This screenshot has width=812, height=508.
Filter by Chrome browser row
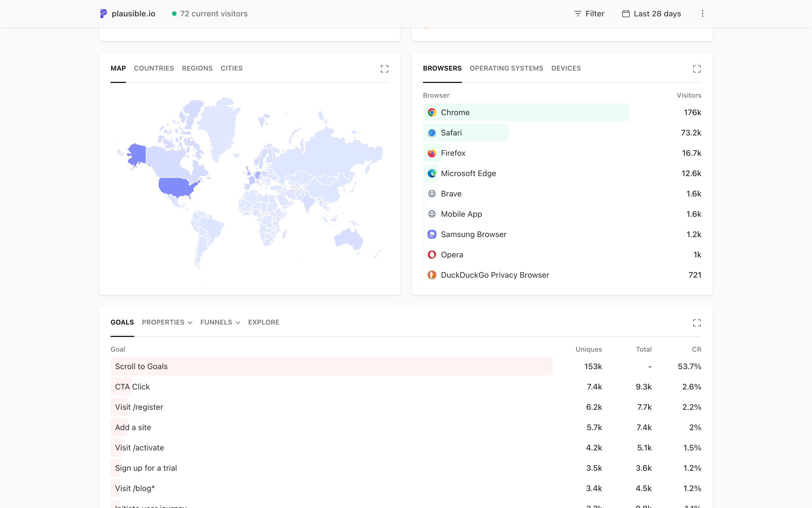point(562,112)
